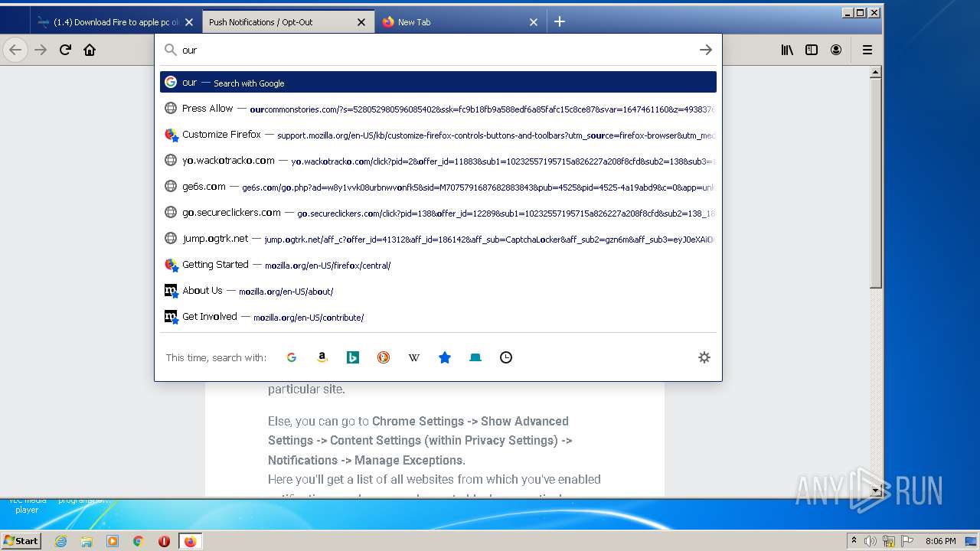
Task: Close the New Tab tab
Action: pos(534,22)
